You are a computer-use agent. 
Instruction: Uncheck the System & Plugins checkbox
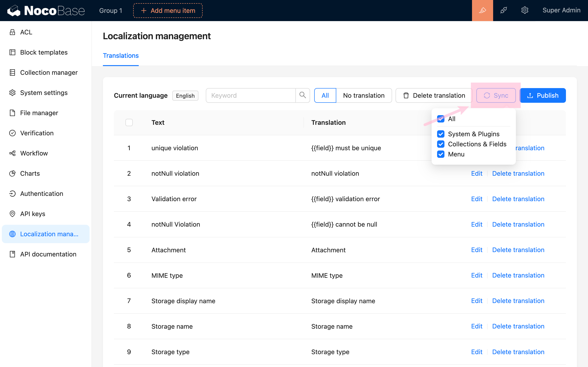click(x=441, y=134)
